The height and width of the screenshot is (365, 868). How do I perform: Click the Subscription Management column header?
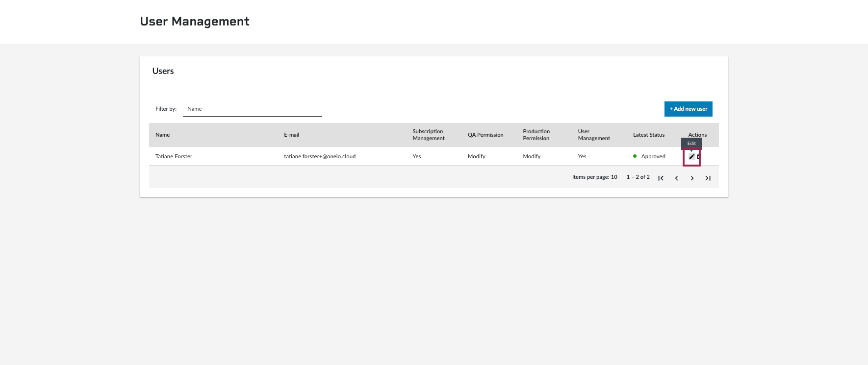429,135
